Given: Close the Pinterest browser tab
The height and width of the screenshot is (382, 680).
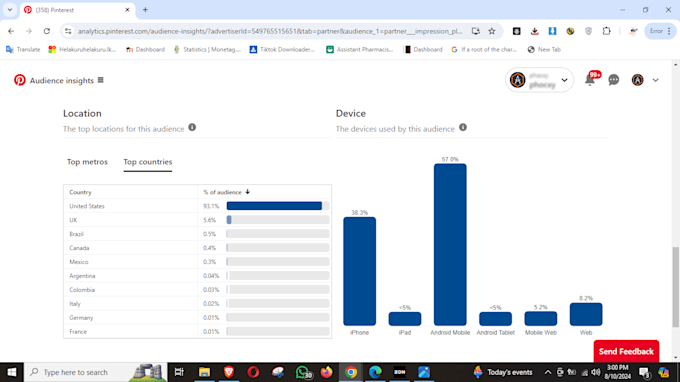Looking at the screenshot, I should [x=127, y=10].
